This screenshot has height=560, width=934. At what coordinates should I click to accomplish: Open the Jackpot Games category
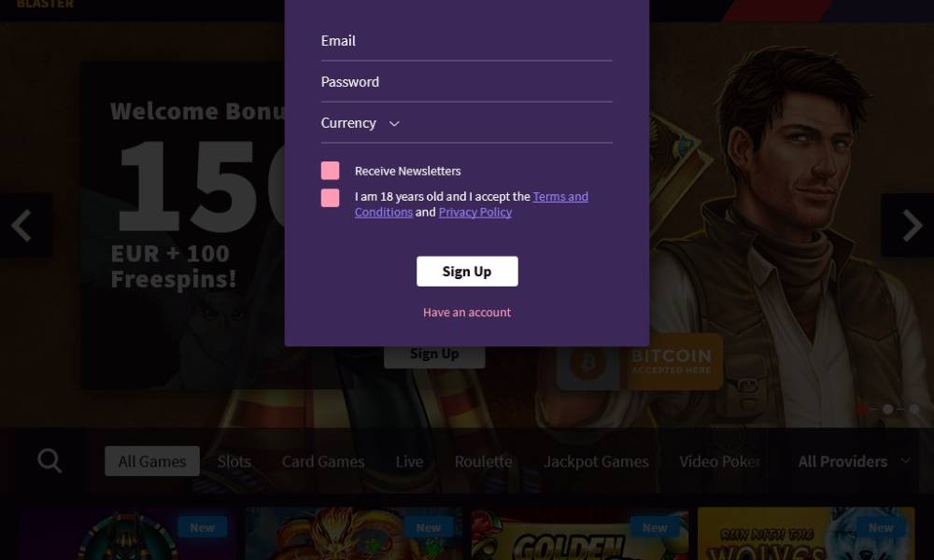(596, 461)
